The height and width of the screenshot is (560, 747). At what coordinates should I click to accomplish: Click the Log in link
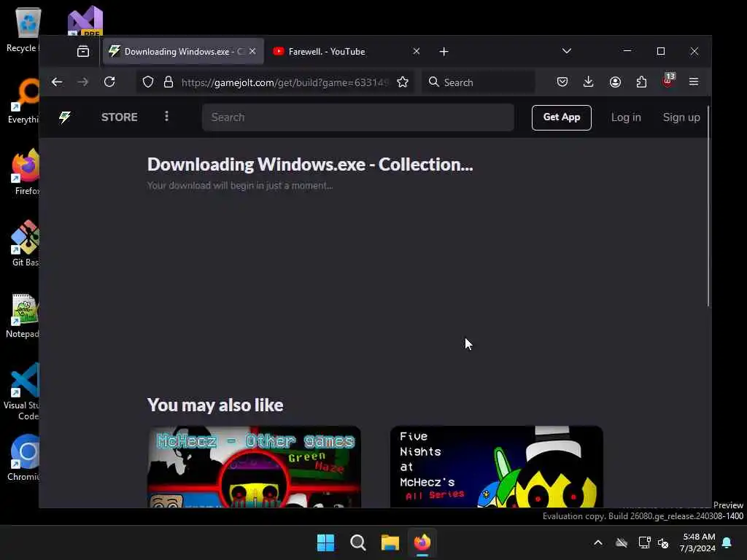click(626, 117)
